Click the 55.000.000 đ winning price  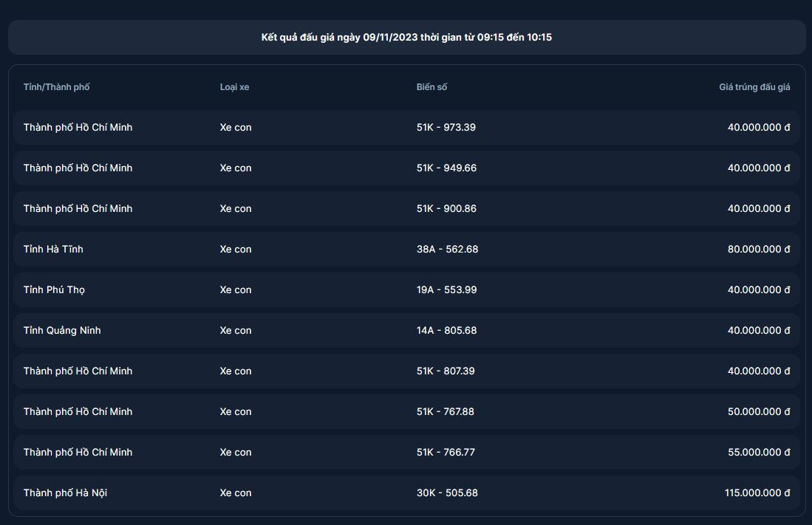click(759, 453)
